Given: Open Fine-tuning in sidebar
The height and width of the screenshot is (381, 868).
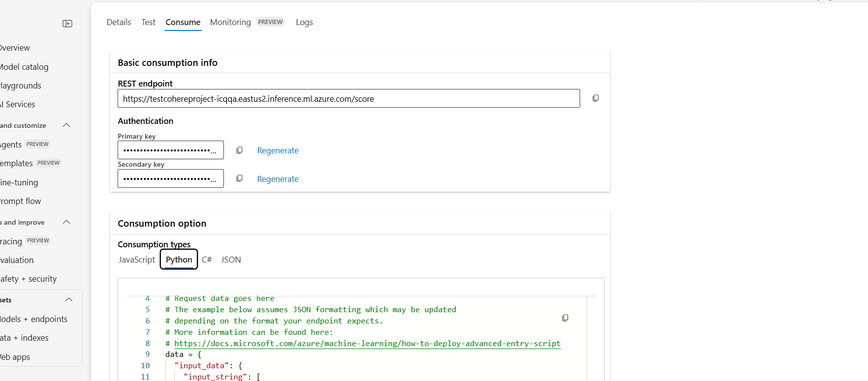Looking at the screenshot, I should (x=19, y=182).
